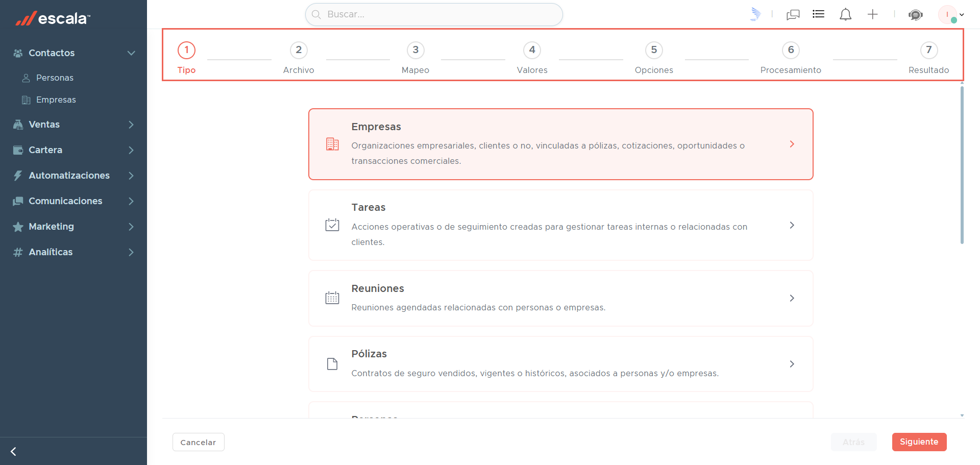Click the Comunicaciones chat icon in sidebar

(18, 201)
